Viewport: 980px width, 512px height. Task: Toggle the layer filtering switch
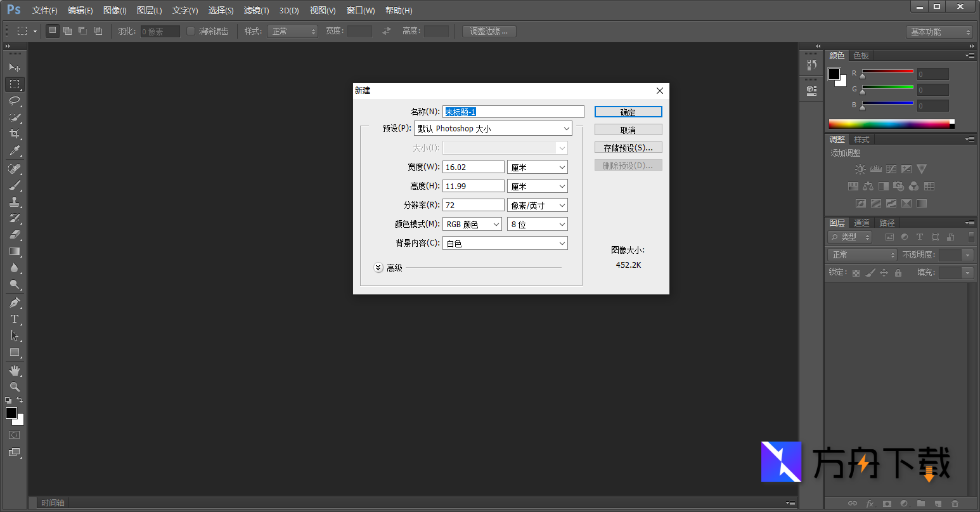click(x=970, y=237)
